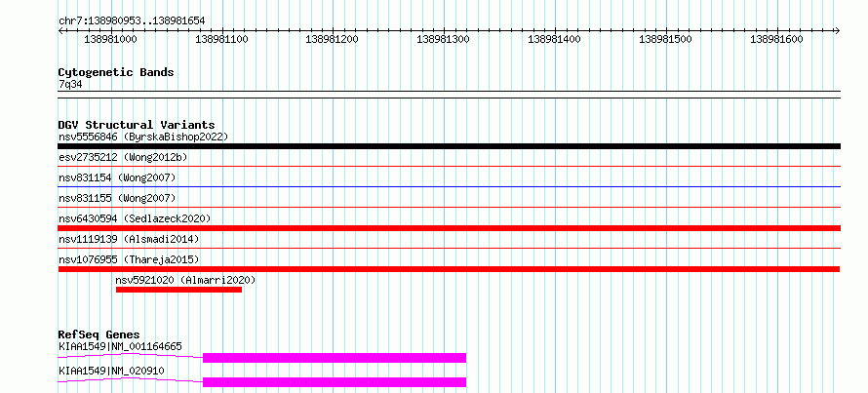Click ruler coordinate 138981200
Image resolution: width=868 pixels, height=393 pixels.
333,39
